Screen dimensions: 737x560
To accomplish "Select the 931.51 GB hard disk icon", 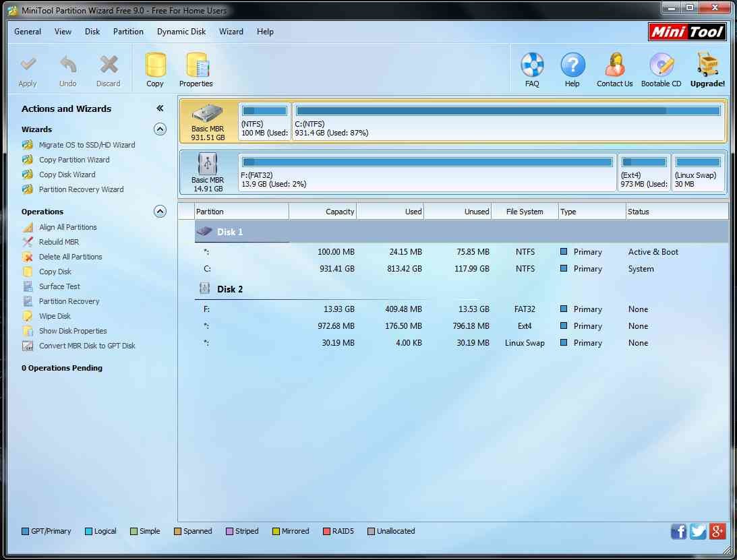I will 207,113.
